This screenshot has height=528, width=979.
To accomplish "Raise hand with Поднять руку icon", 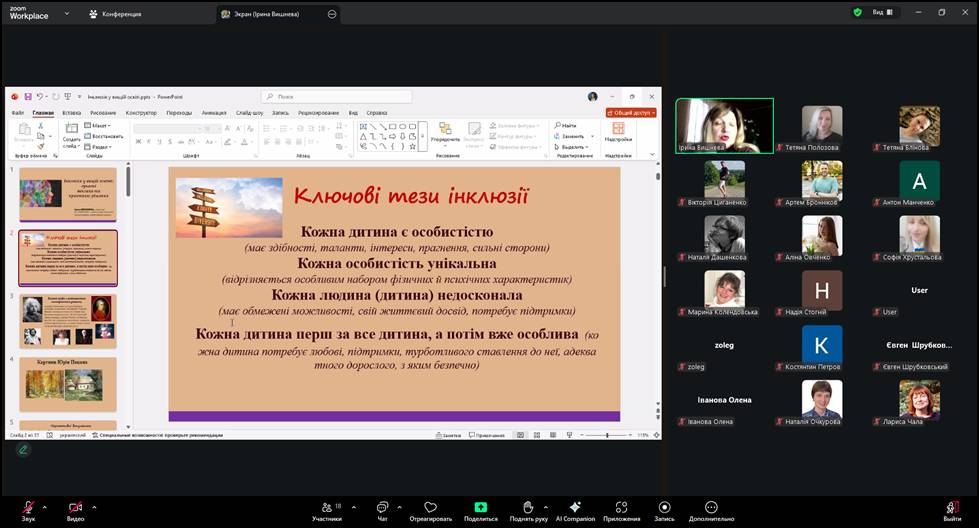I will (527, 508).
